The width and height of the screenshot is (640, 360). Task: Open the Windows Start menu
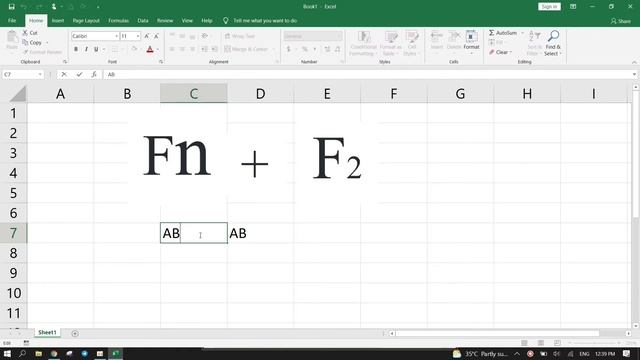click(7, 353)
